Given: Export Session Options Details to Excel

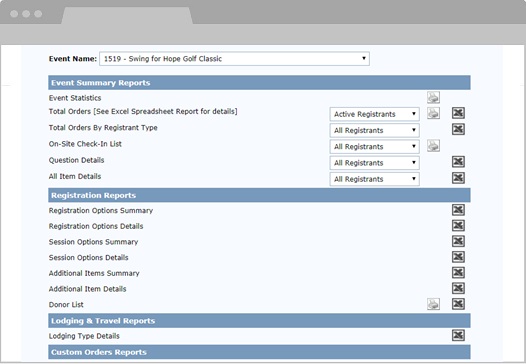Looking at the screenshot, I should (x=458, y=257).
